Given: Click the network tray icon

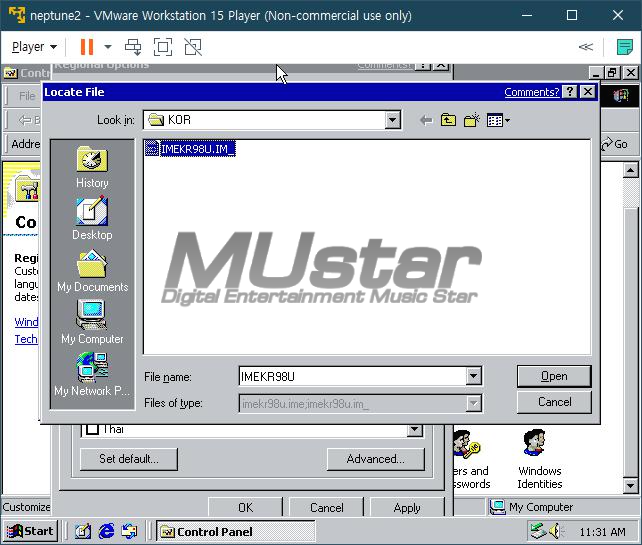Looking at the screenshot, I should coord(537,531).
